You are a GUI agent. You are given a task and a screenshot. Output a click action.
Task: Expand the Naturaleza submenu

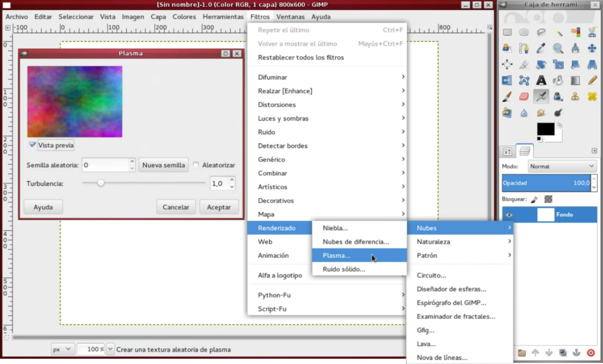point(460,241)
